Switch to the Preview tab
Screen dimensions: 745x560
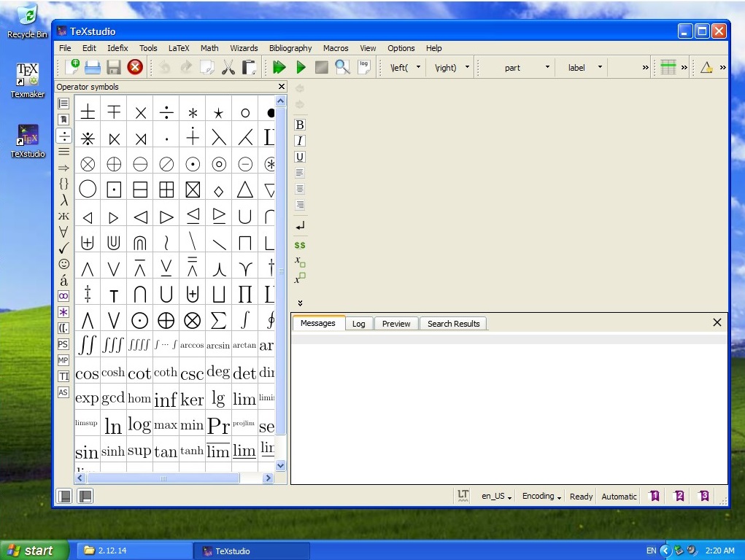[396, 324]
